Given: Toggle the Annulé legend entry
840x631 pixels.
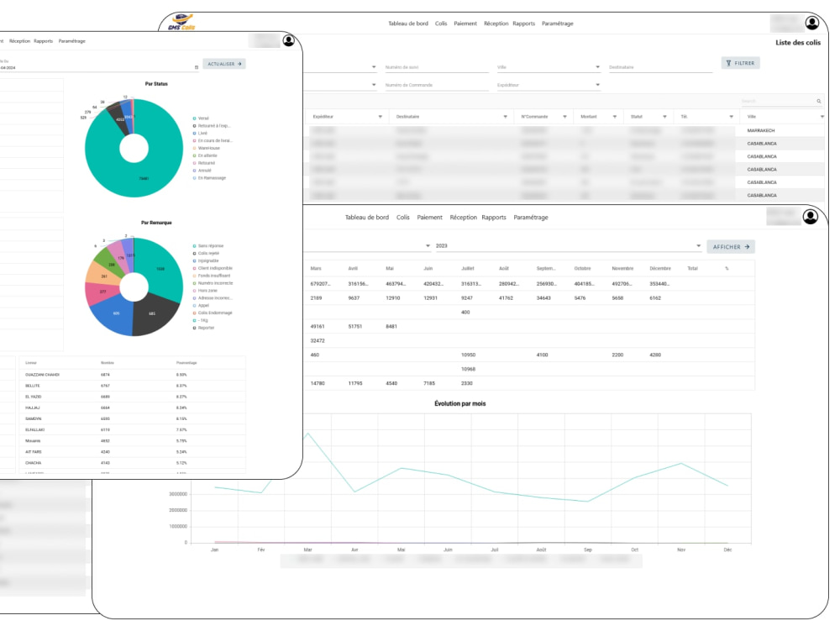Looking at the screenshot, I should 202,171.
